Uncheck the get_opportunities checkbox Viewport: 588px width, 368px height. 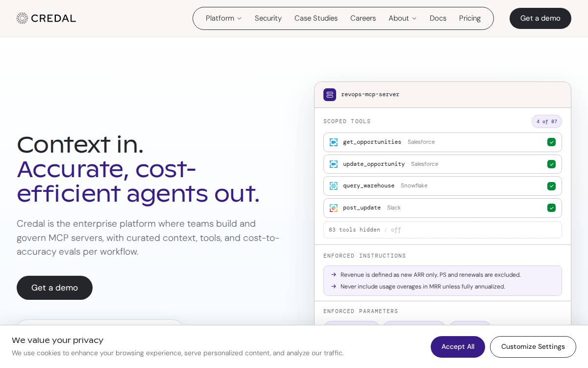pos(551,142)
